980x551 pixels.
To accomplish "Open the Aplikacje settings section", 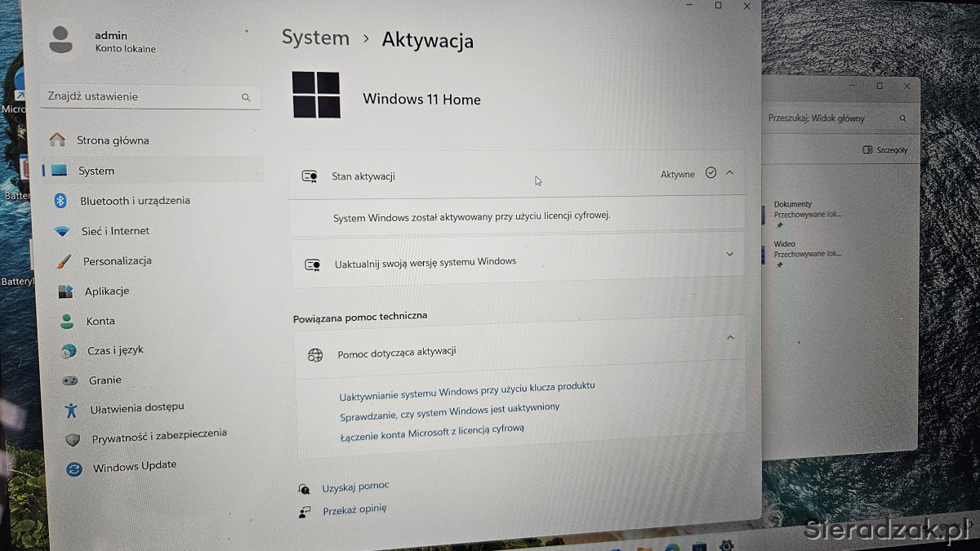I will click(x=106, y=291).
